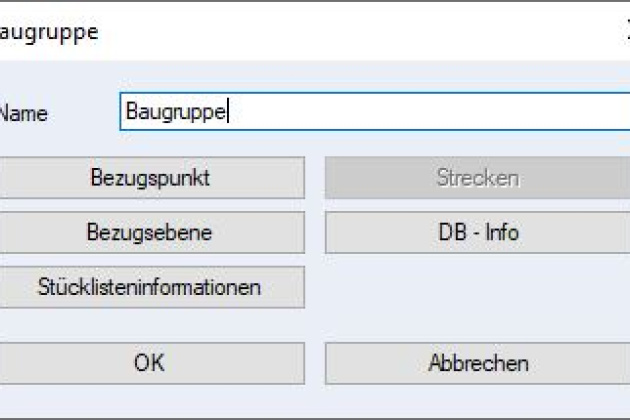
Task: Choose the reference plane button Bezugsebene
Action: tap(150, 233)
